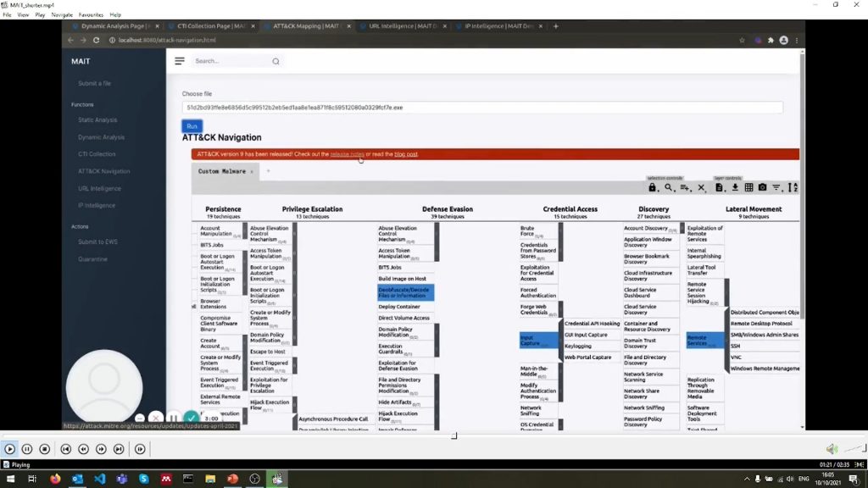Screen dimensions: 868x488
Task: Select Quarantine action in sidebar
Action: click(92, 259)
